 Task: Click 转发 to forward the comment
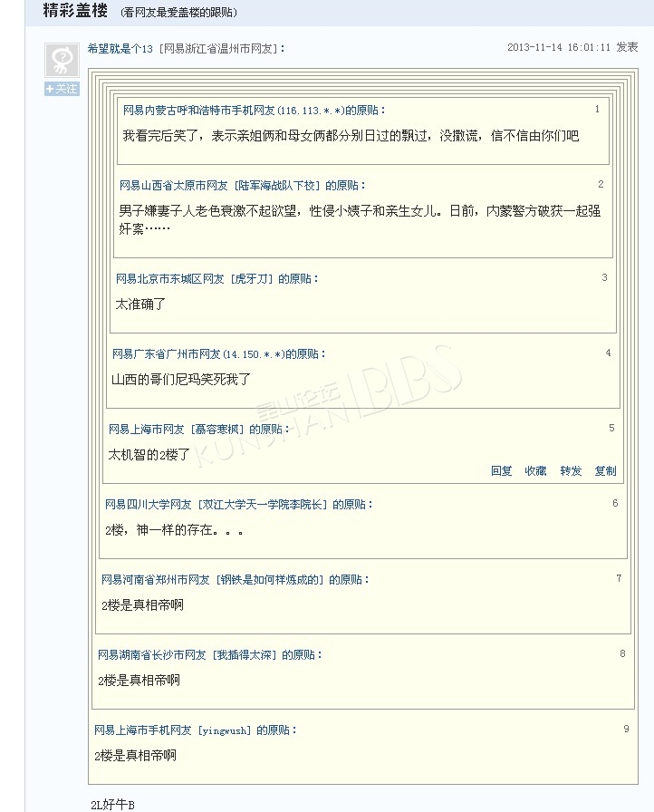tap(571, 470)
